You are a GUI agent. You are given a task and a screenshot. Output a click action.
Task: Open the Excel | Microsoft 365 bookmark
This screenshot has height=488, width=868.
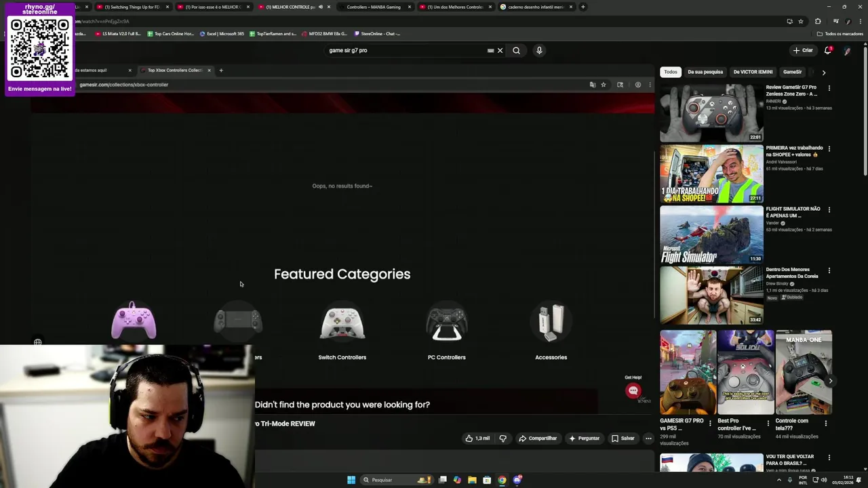[222, 33]
